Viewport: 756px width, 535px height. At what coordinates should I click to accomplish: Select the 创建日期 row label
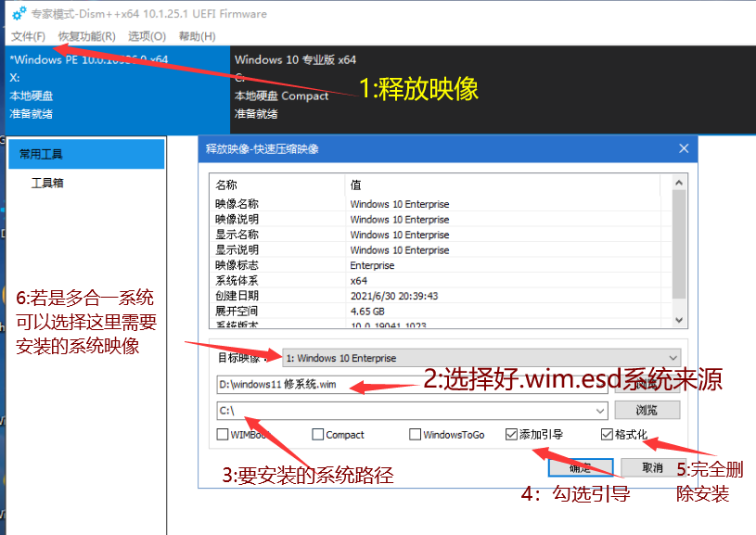pyautogui.click(x=237, y=296)
